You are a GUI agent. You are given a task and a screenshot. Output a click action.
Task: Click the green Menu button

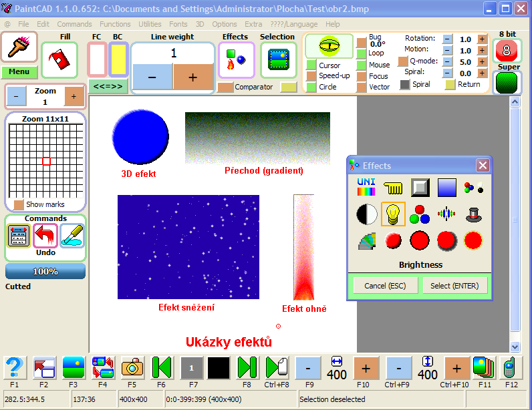coord(19,71)
